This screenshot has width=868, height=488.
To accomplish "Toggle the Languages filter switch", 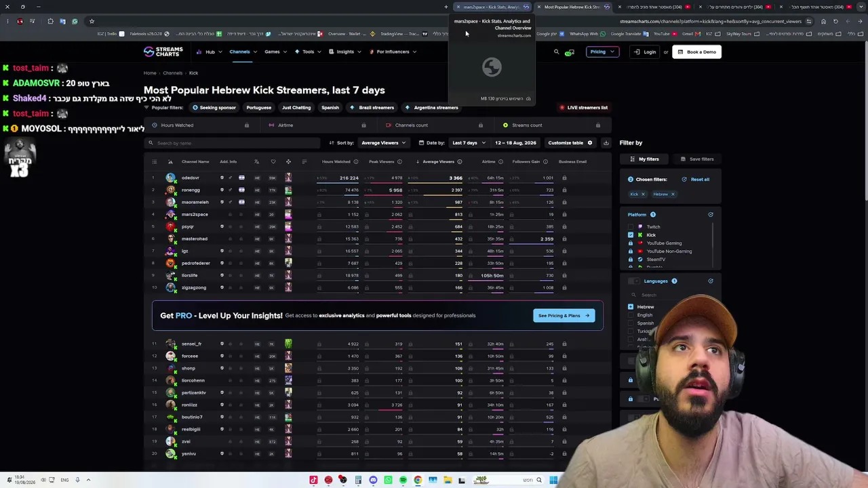I will (x=633, y=281).
